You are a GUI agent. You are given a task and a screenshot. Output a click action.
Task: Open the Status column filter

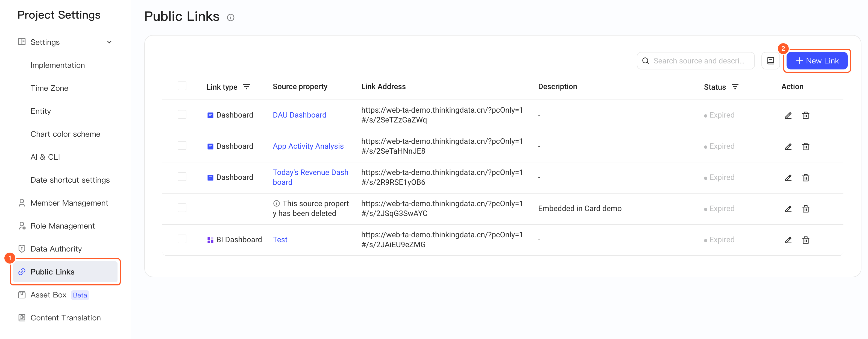[x=735, y=87]
